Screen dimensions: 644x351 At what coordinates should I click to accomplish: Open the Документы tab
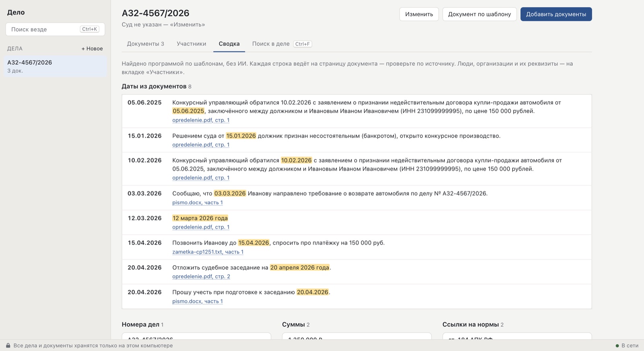coord(145,44)
